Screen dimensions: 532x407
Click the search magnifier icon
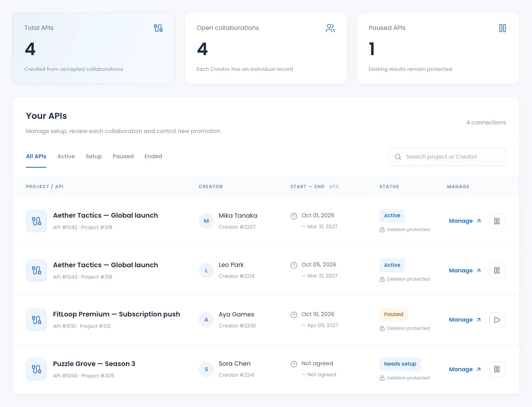coord(398,157)
